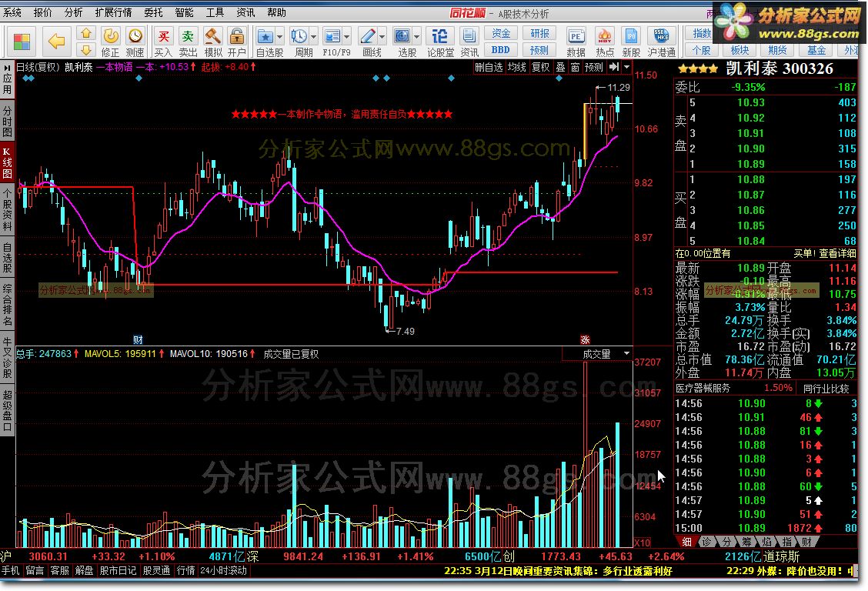The image size is (868, 591).
Task: Open the 模拟 simulated trading gavel icon
Action: [213, 42]
